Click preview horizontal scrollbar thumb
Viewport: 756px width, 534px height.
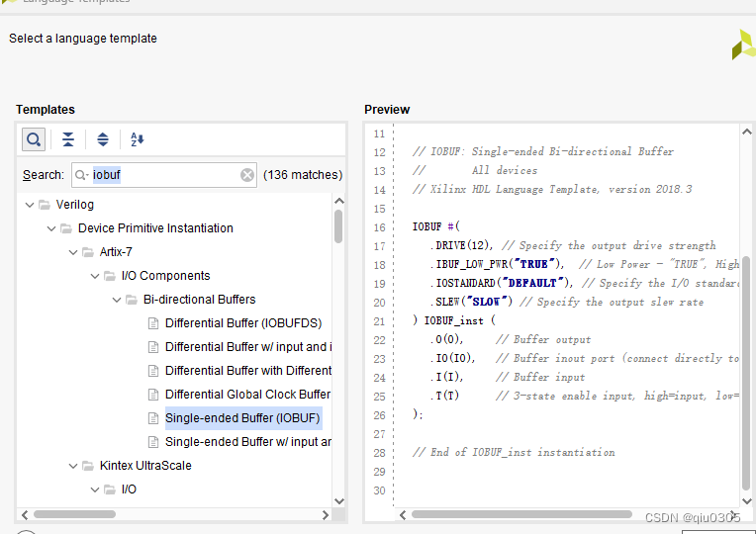pyautogui.click(x=521, y=515)
